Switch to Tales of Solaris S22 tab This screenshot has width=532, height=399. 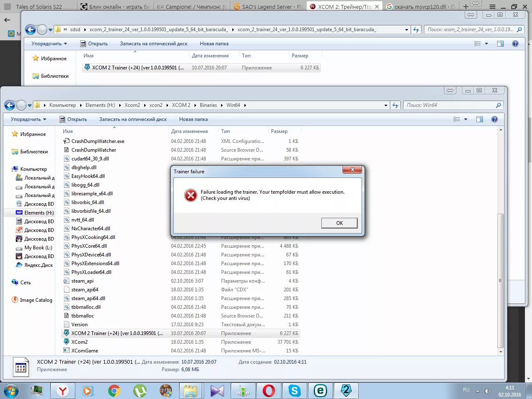(38, 7)
